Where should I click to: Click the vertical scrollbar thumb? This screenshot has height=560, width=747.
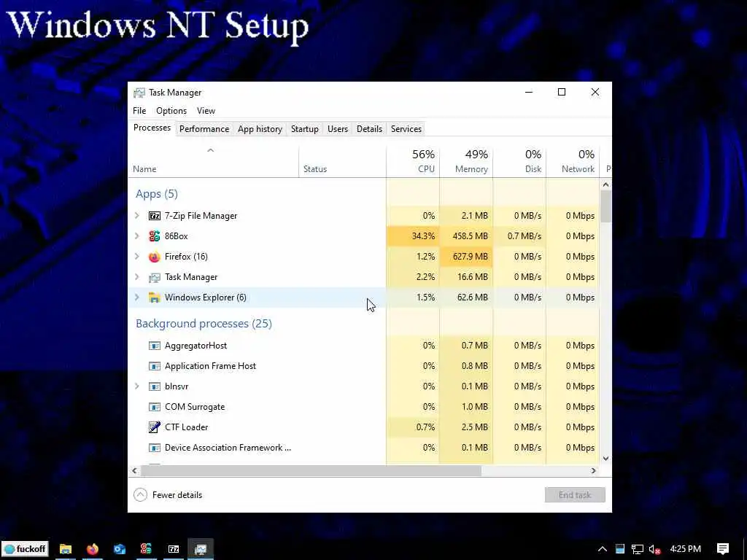(x=606, y=206)
